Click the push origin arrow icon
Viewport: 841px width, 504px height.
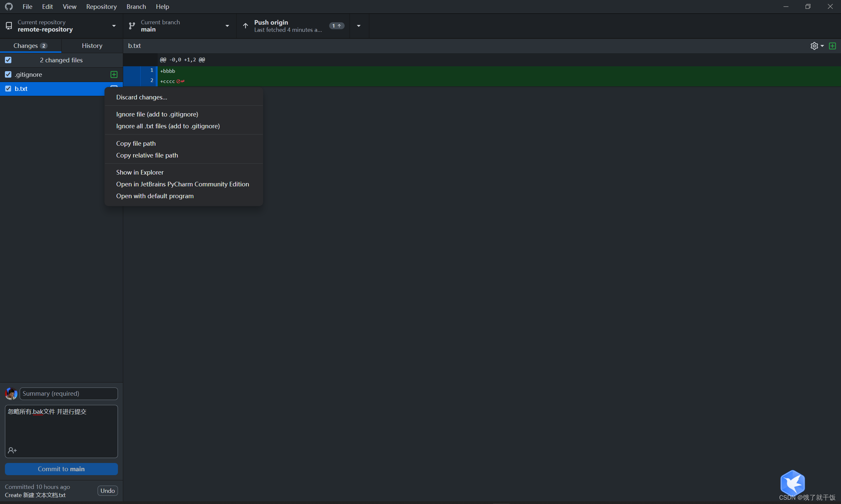(245, 26)
